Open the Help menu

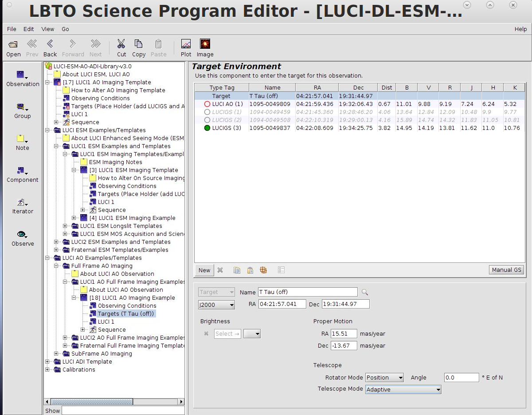pyautogui.click(x=521, y=29)
